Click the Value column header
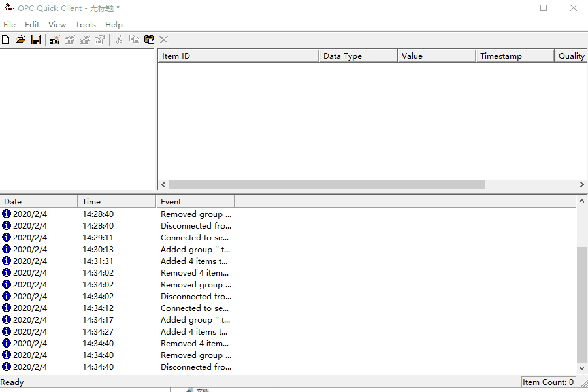Screen dimensions: 588x392 [436, 56]
